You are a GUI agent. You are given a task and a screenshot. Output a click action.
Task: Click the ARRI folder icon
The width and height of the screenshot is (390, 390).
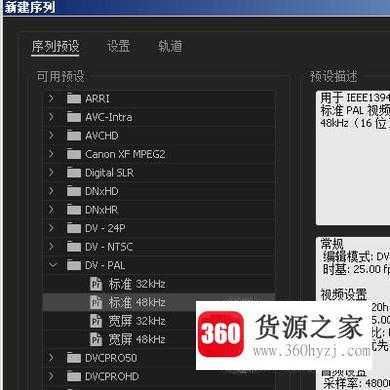(74, 98)
